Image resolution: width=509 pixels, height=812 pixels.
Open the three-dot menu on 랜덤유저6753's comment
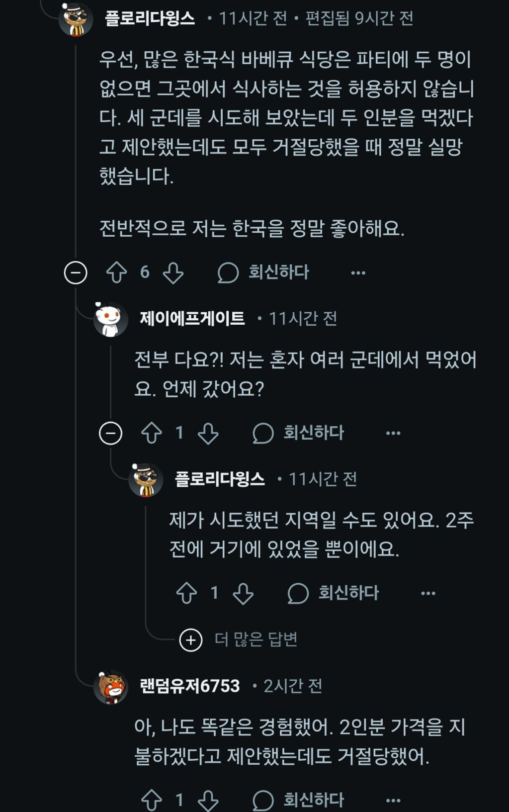coord(392,798)
